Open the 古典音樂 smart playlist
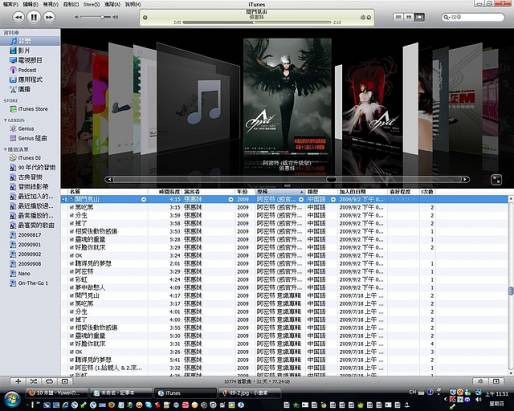 (26, 177)
